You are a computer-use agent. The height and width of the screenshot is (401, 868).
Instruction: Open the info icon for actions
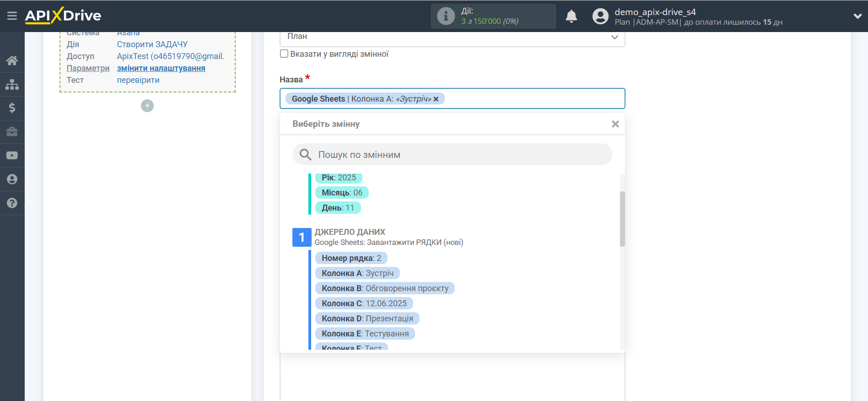(446, 16)
